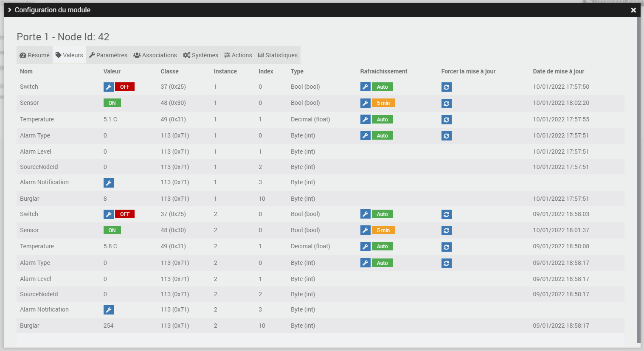Viewport: 644px width, 351px height.
Task: Force update of instance 1 Alarm Type
Action: pos(447,136)
